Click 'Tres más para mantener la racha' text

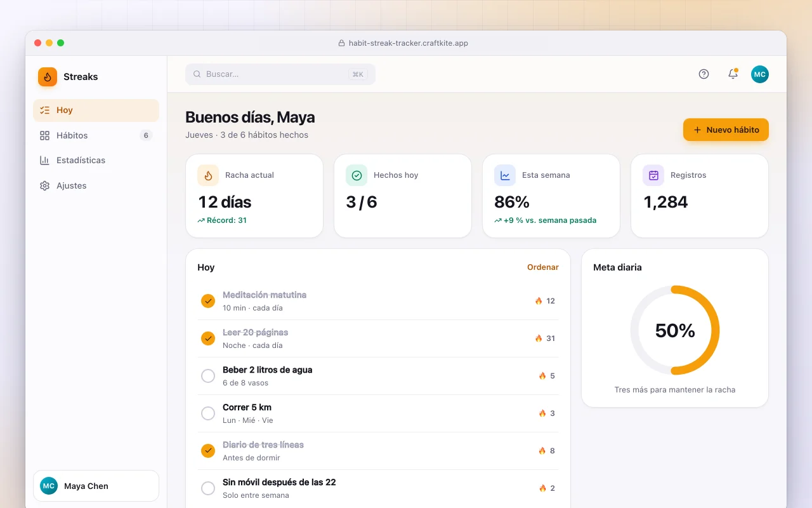pos(675,390)
